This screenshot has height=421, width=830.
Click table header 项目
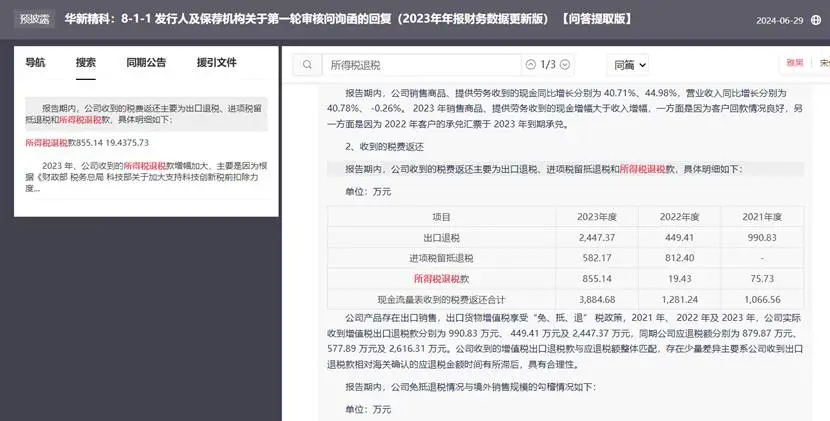click(441, 217)
